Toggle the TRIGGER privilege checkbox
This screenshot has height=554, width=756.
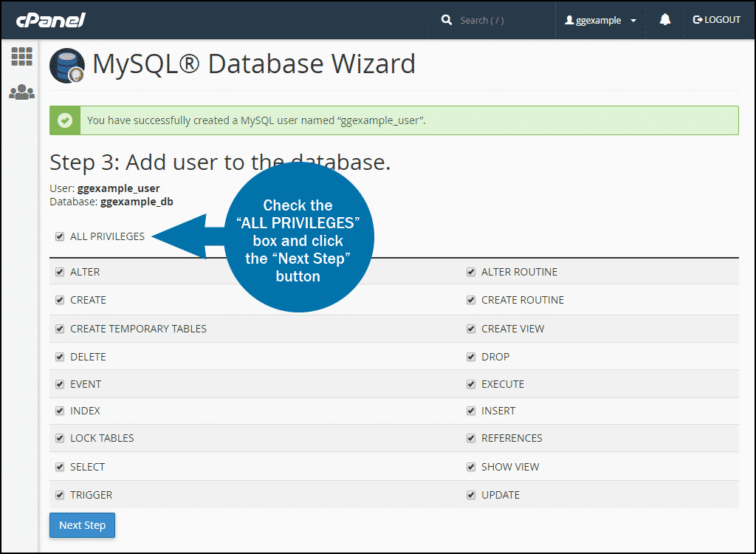pos(60,495)
